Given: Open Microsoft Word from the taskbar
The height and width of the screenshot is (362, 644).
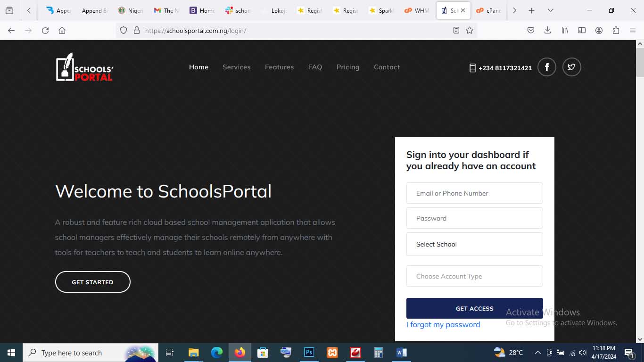Looking at the screenshot, I should [402, 353].
